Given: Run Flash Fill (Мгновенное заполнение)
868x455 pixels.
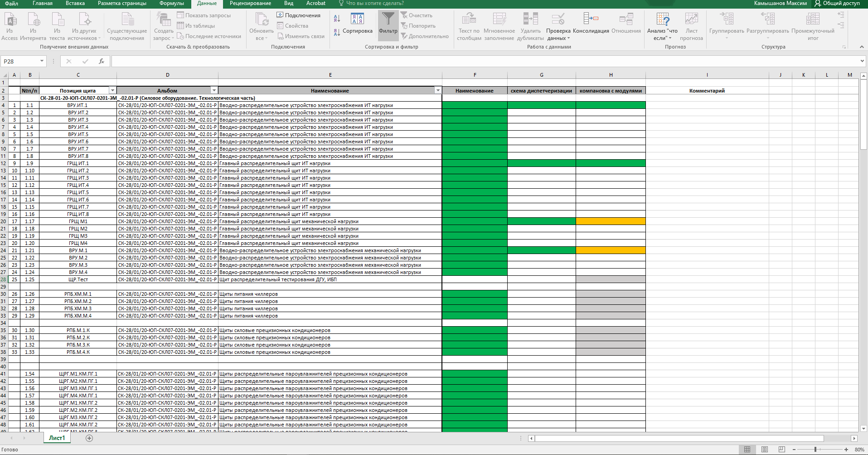Looking at the screenshot, I should click(499, 26).
